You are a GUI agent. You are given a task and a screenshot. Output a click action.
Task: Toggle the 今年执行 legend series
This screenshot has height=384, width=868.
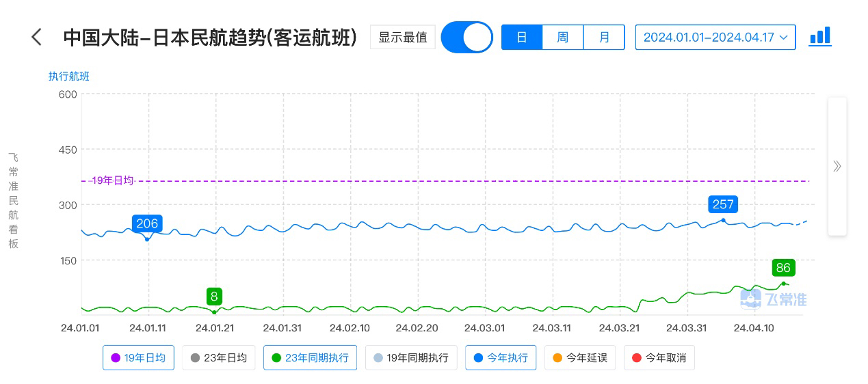(x=501, y=357)
